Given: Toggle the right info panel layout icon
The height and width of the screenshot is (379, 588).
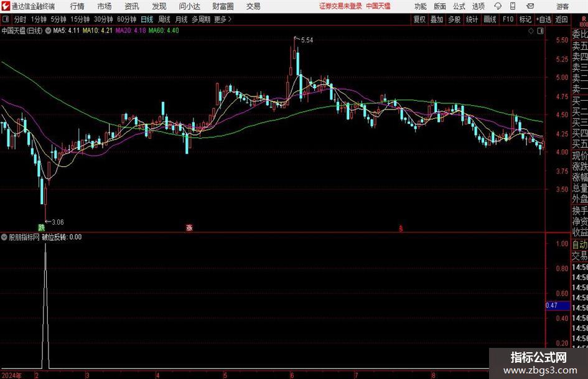Looking at the screenshot, I should tap(540, 30).
